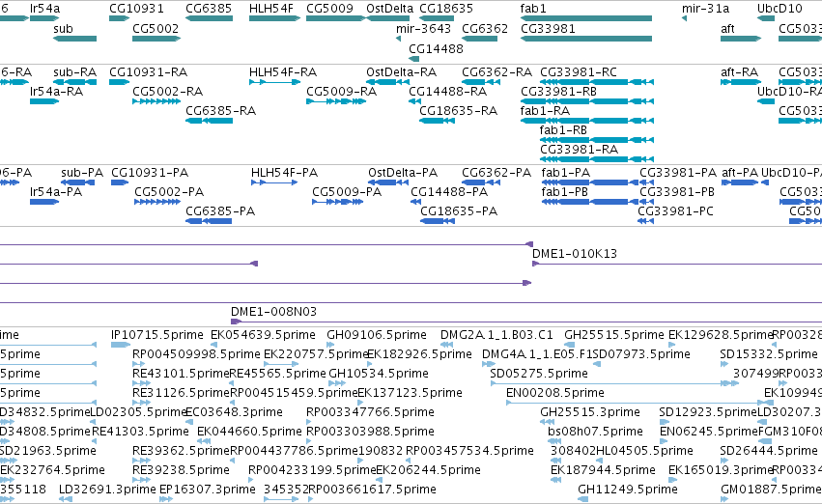Viewport: 822px width, 504px height.
Task: Select the OstDelta-PA protein feature
Action: tap(388, 182)
